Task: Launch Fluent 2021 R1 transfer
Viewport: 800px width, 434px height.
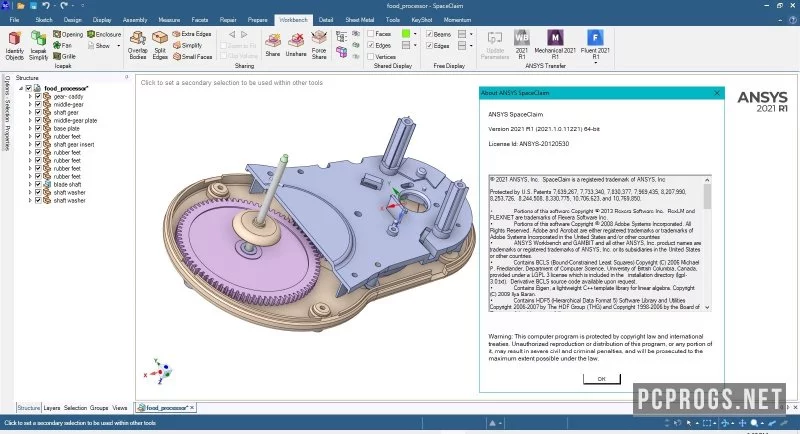Action: [x=595, y=45]
